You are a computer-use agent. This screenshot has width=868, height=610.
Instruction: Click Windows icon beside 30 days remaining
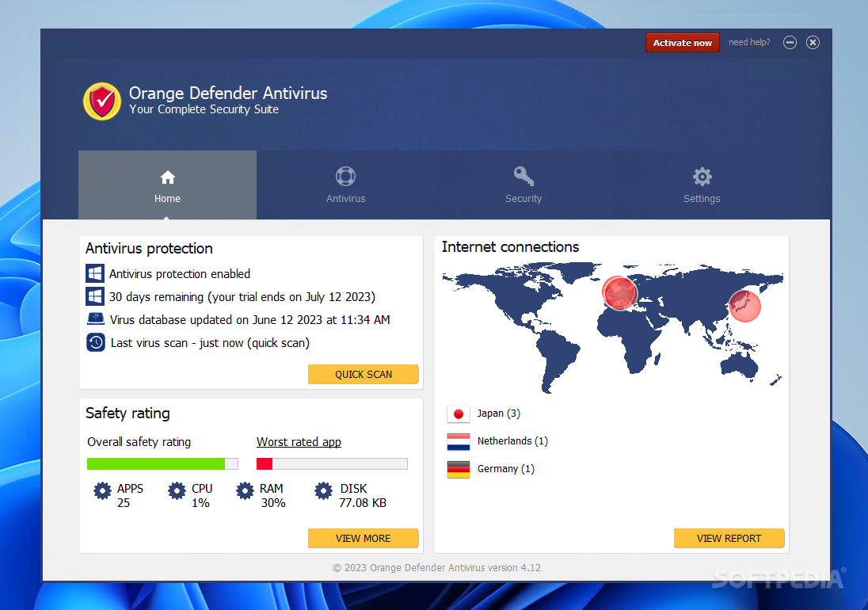95,296
